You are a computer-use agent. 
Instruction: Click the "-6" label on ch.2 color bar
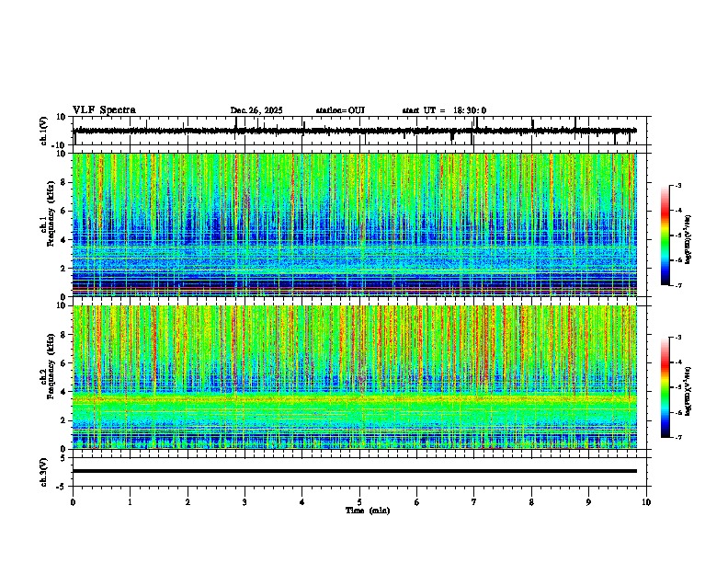click(x=678, y=412)
